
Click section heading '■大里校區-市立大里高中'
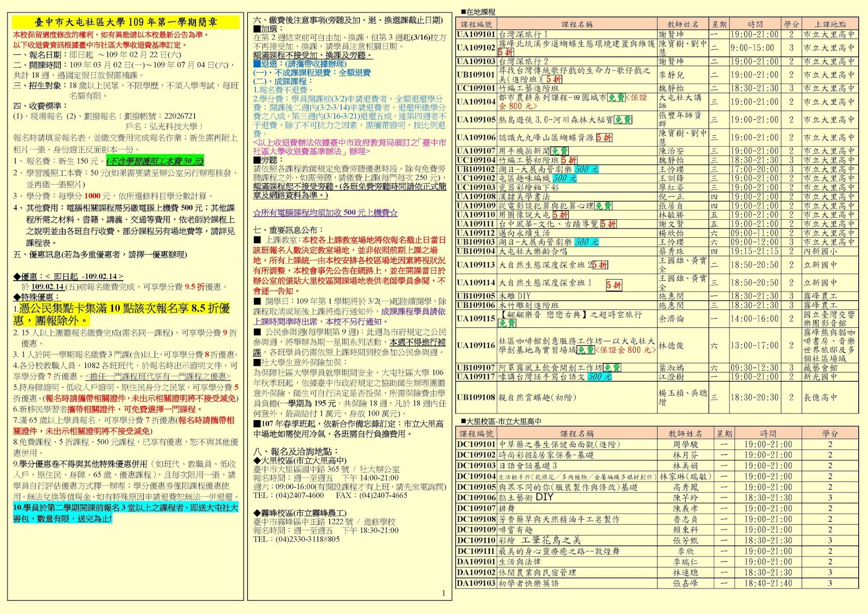[x=501, y=421]
